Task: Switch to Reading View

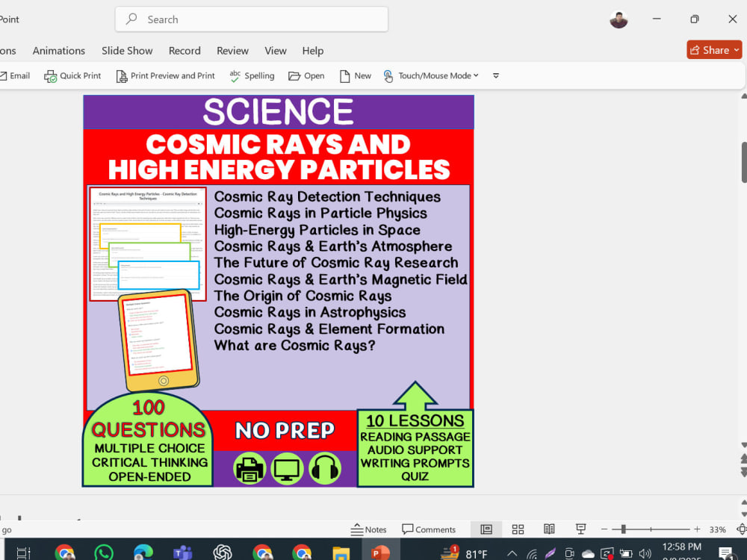Action: (x=549, y=529)
